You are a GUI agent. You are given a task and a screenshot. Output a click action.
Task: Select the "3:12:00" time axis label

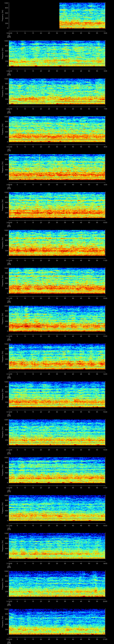(9, 336)
